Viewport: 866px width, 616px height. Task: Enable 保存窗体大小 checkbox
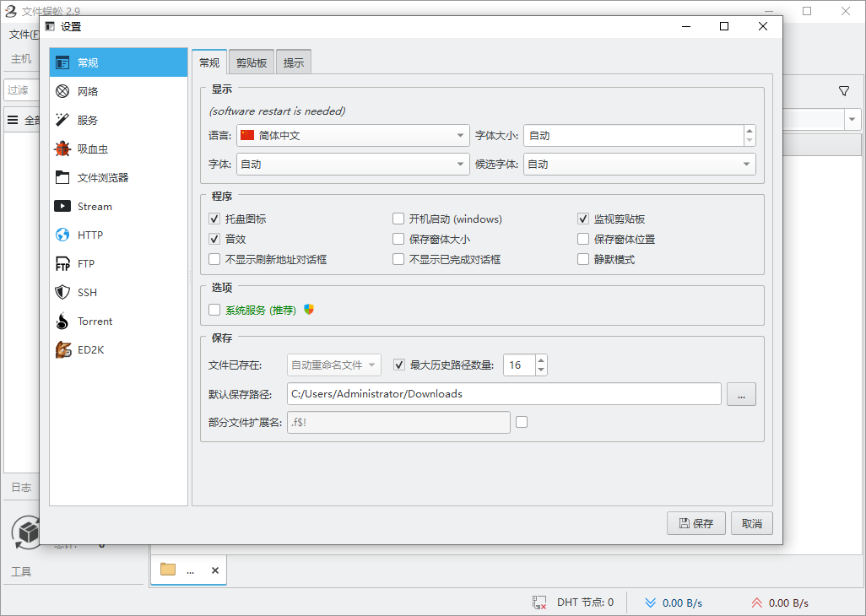click(x=398, y=239)
